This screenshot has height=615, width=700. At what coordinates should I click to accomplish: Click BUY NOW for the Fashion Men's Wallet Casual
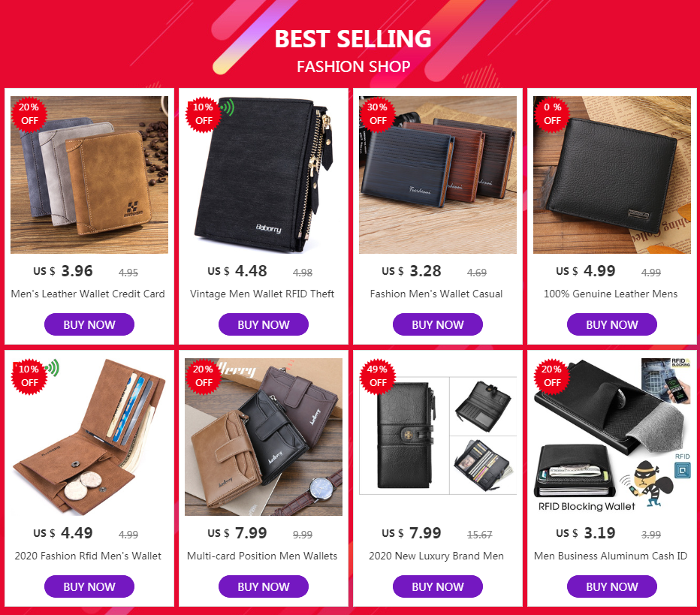click(x=438, y=324)
